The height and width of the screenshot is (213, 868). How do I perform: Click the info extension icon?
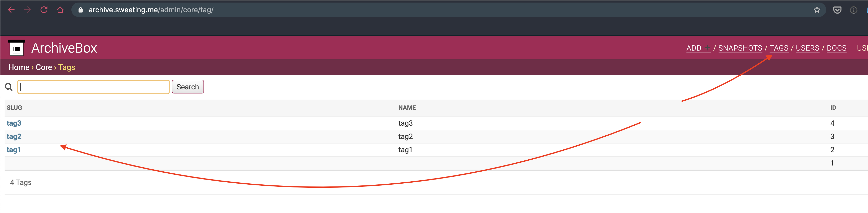[x=853, y=10]
